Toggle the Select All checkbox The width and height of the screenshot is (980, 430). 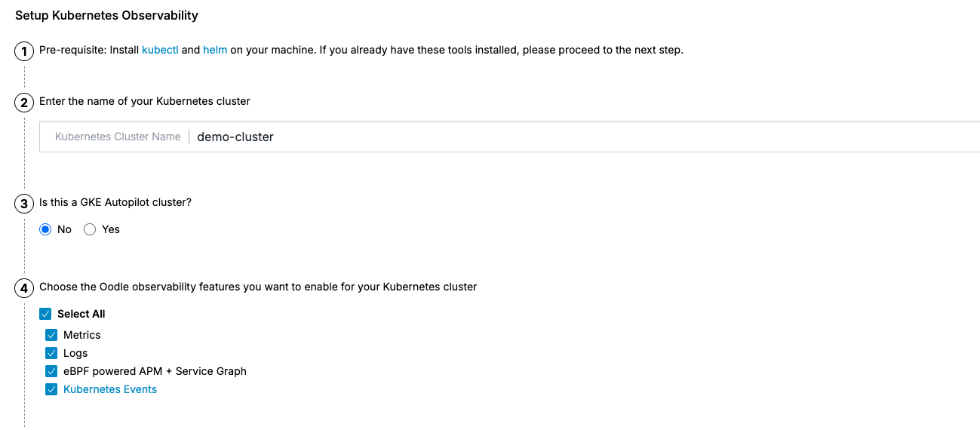[x=45, y=314]
